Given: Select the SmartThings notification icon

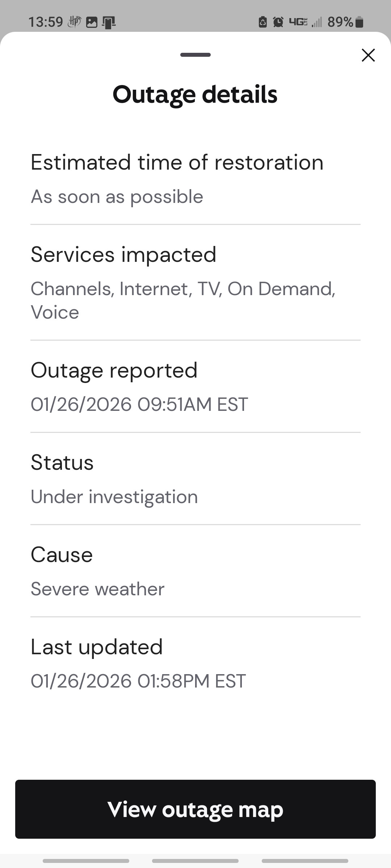Looking at the screenshot, I should [x=74, y=22].
